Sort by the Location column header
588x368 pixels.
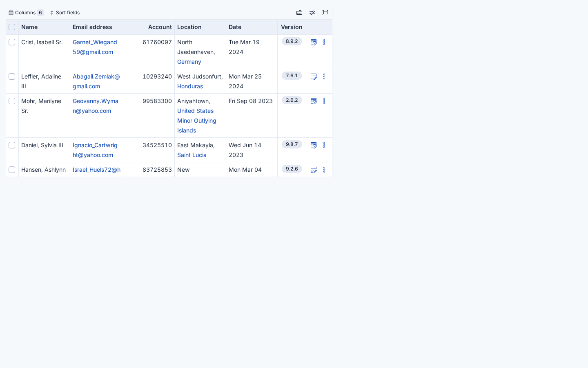[x=200, y=27]
